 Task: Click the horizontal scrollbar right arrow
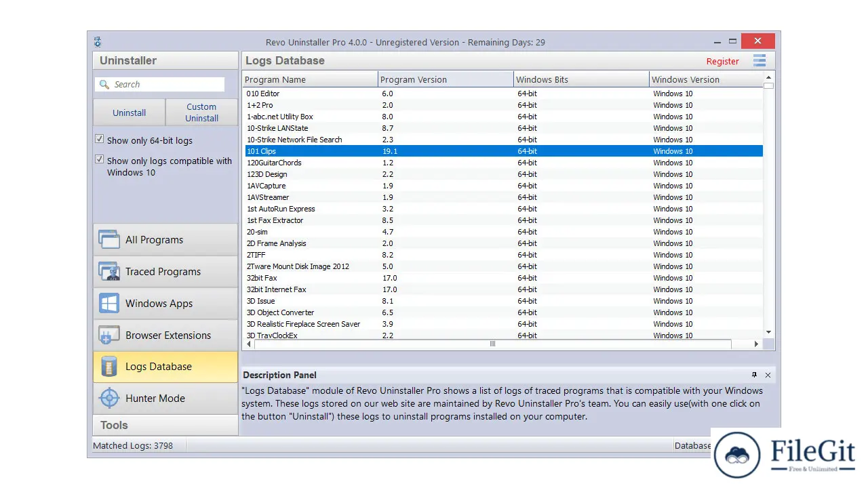756,344
